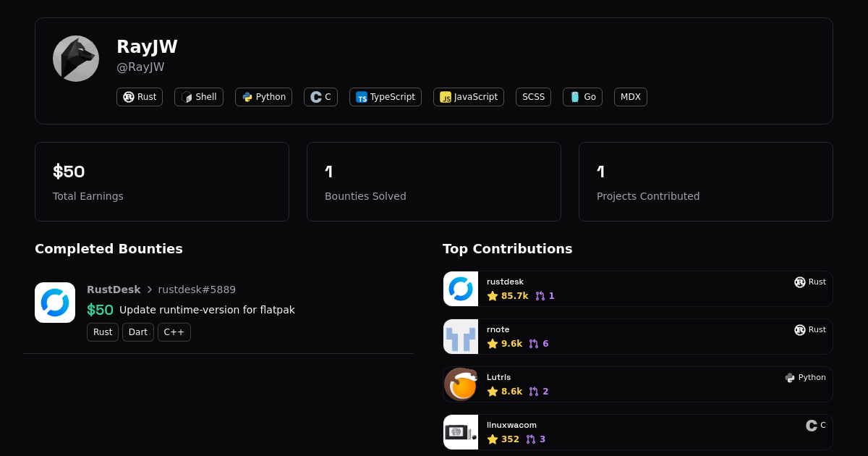Open the rnote repository contribution card
868x456 pixels.
[x=637, y=337]
